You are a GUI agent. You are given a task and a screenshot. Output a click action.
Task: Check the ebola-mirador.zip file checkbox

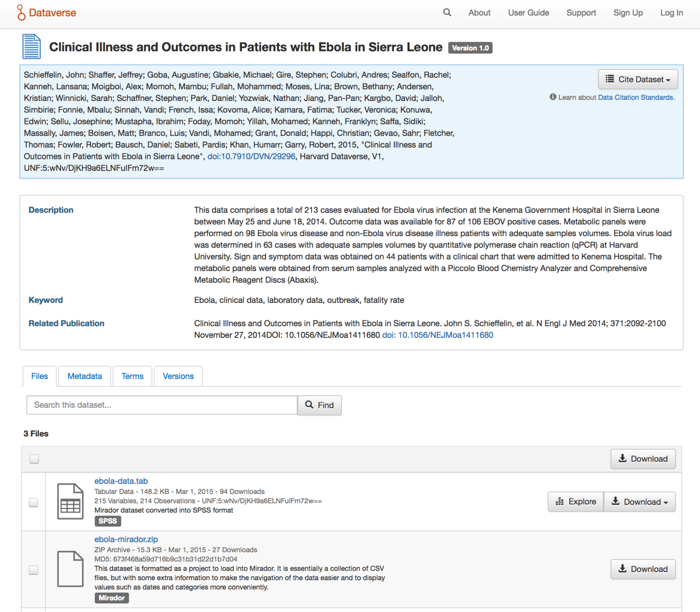pos(34,570)
